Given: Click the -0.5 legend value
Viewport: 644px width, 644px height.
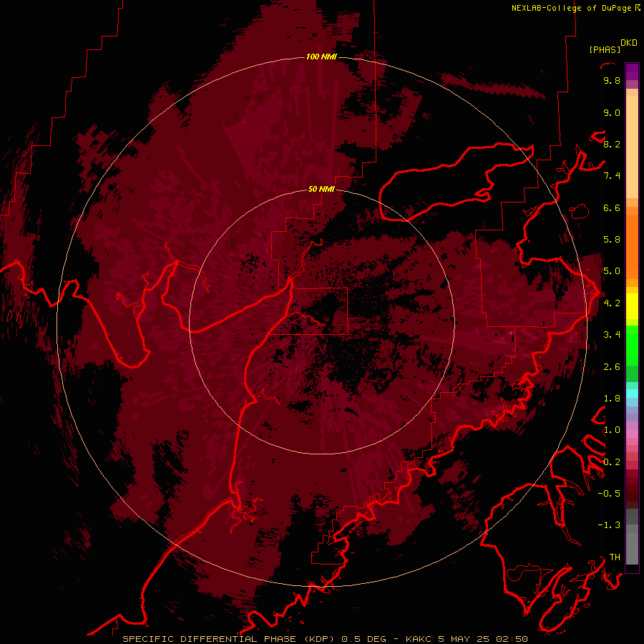Looking at the screenshot, I should 609,494.
